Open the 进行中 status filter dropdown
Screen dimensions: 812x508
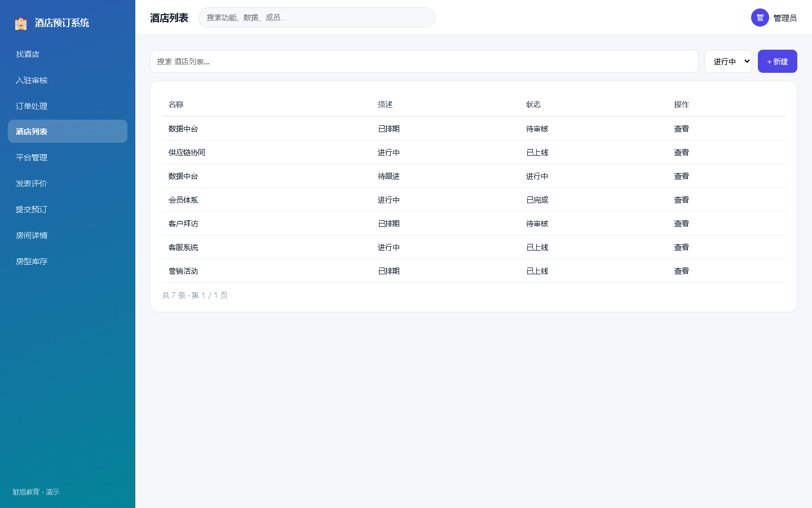pyautogui.click(x=728, y=62)
